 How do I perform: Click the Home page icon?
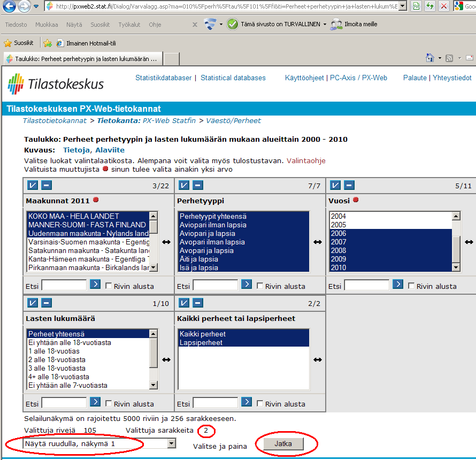coord(429,58)
